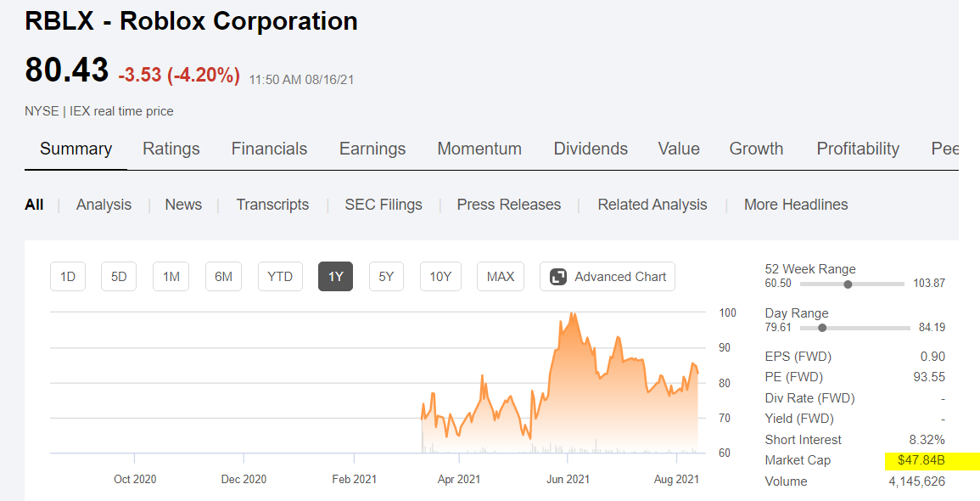Filter headlines by Analysis

(x=104, y=205)
